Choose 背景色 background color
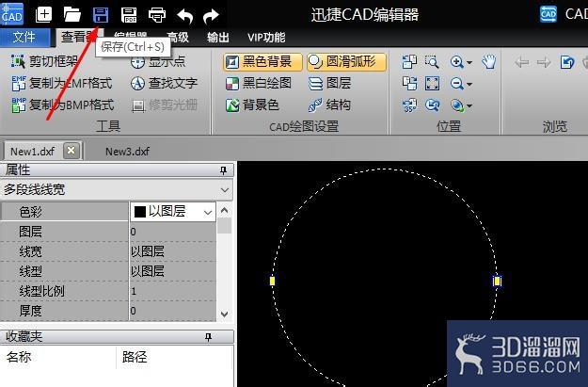Image resolution: width=588 pixels, height=387 pixels. [x=252, y=105]
